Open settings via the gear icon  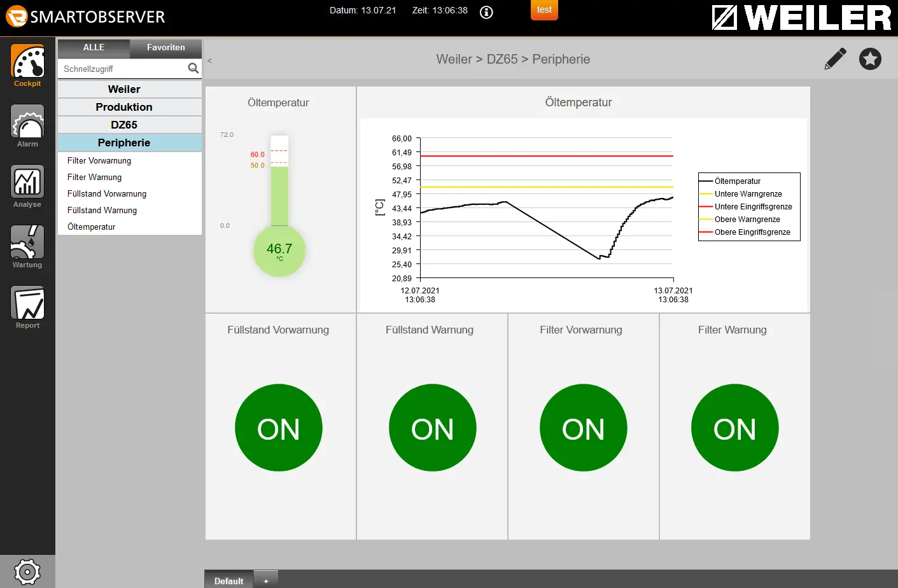click(27, 572)
